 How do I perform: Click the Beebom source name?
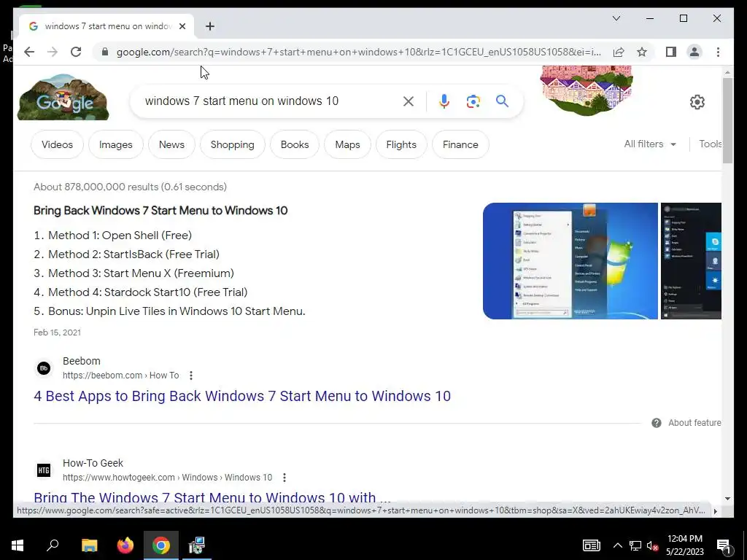click(x=82, y=361)
